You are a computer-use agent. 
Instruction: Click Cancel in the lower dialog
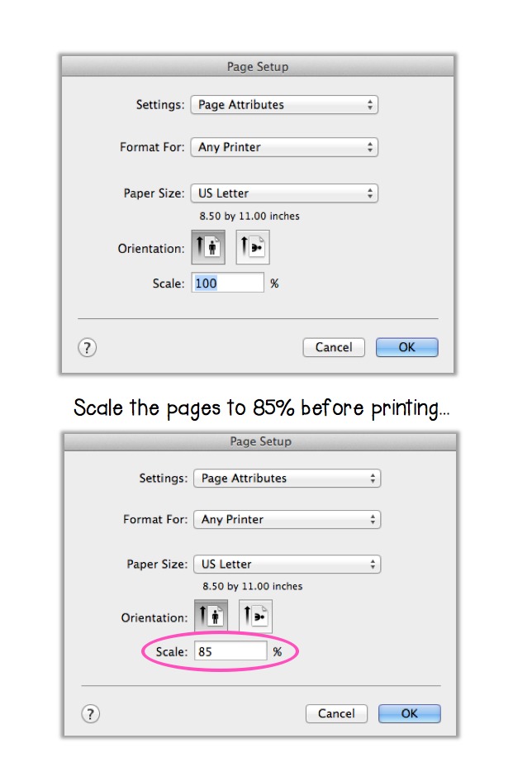(336, 713)
